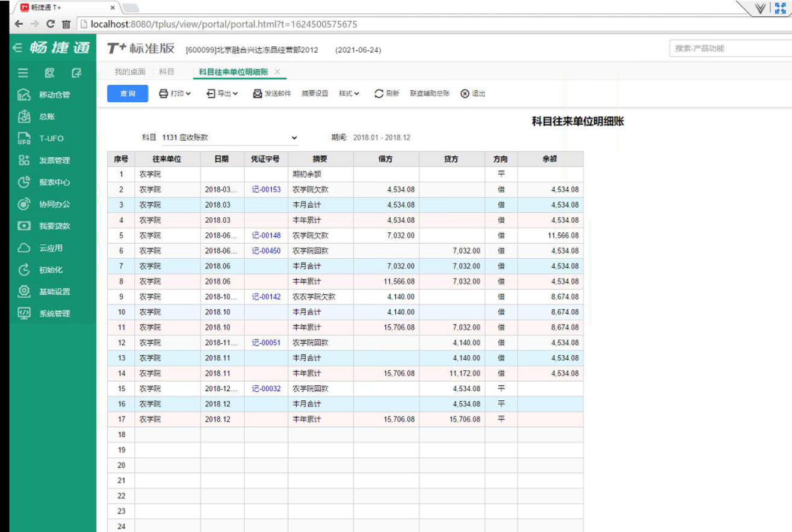Click the 余额 column header
The image size is (792, 532).
point(550,159)
